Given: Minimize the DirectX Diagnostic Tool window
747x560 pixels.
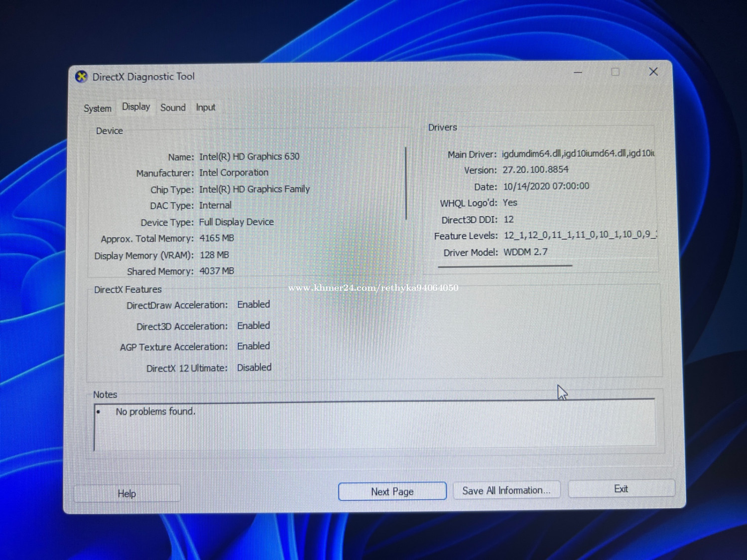Looking at the screenshot, I should point(578,73).
